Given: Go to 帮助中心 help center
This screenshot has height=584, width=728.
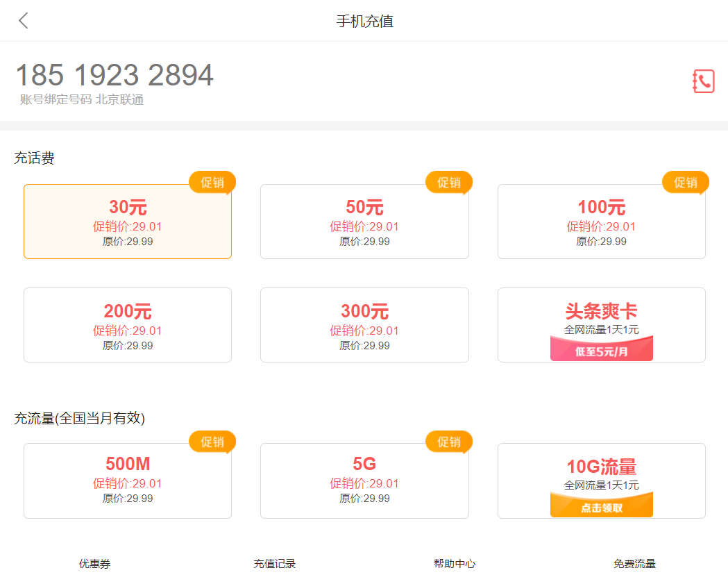Looking at the screenshot, I should point(455,564).
